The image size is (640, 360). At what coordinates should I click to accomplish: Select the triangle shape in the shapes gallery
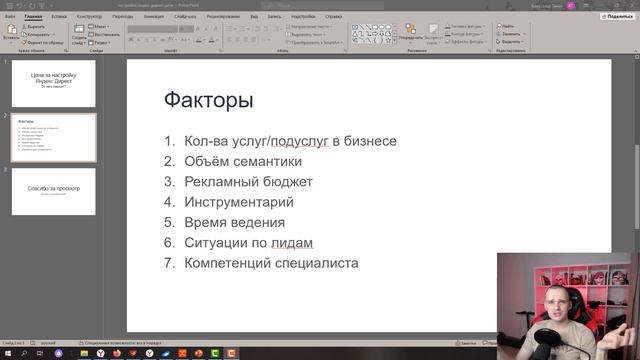click(355, 34)
